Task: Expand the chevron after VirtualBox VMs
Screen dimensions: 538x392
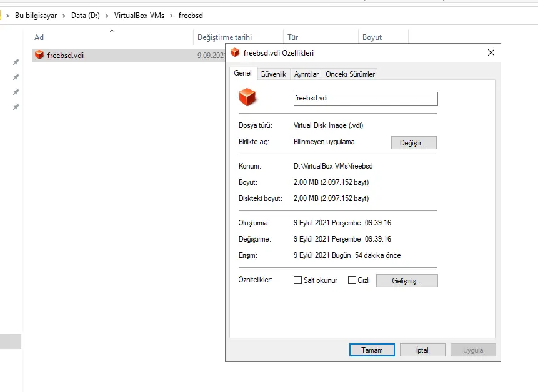Action: point(171,16)
